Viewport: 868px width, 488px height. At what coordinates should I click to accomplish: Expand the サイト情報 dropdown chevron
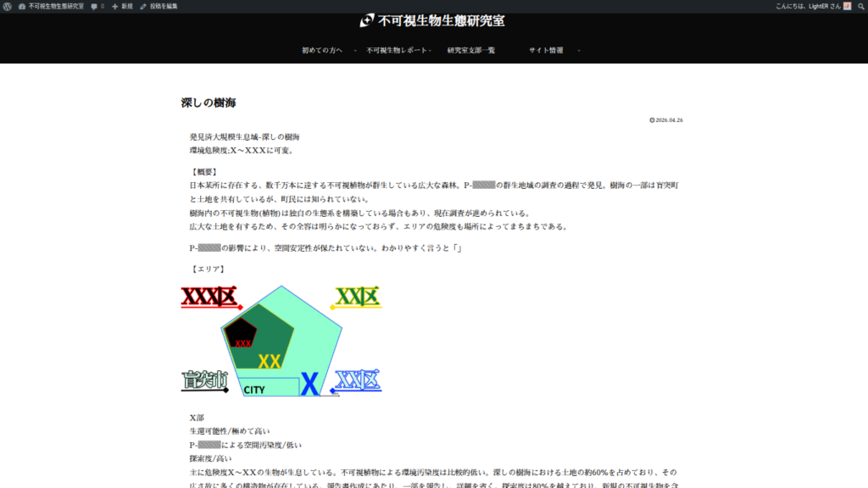coord(579,51)
